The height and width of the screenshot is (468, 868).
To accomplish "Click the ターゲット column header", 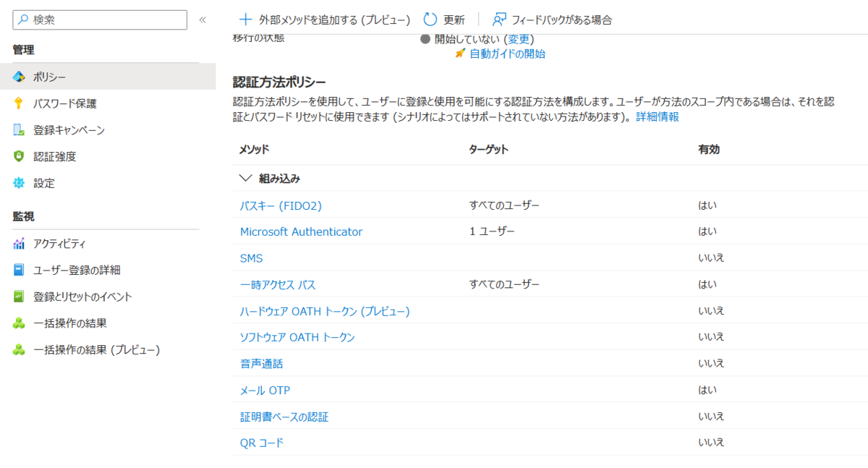I will pyautogui.click(x=489, y=150).
